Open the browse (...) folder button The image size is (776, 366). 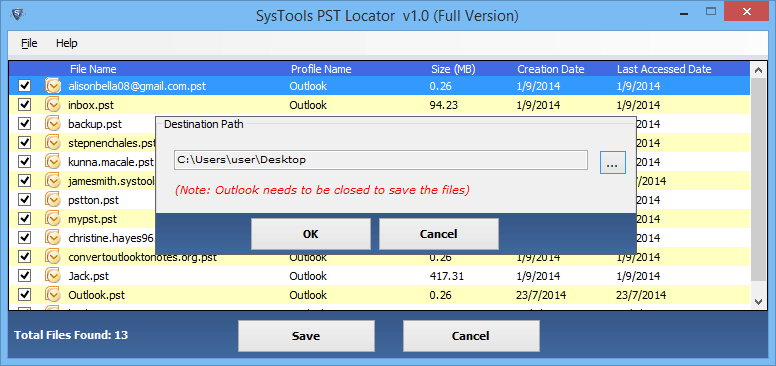[613, 162]
